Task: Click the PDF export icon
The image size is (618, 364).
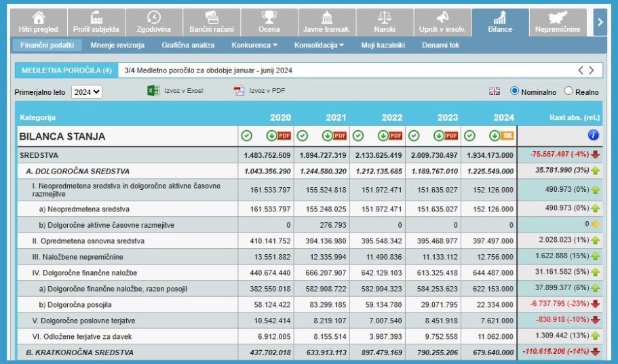Action: (x=239, y=91)
